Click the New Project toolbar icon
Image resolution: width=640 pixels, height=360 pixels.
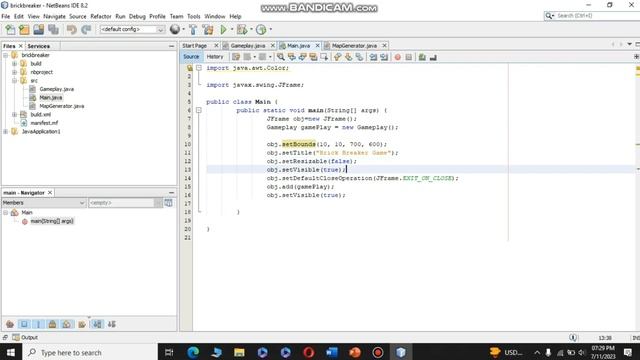pos(24,29)
